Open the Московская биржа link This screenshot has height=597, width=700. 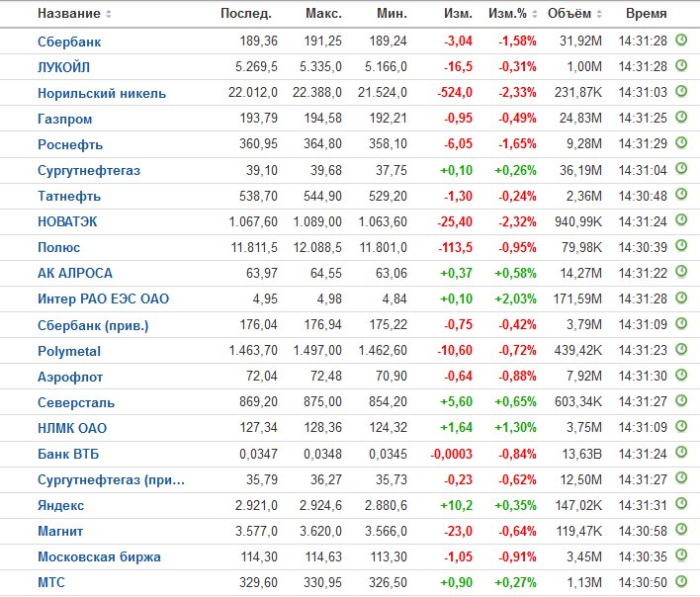click(99, 557)
